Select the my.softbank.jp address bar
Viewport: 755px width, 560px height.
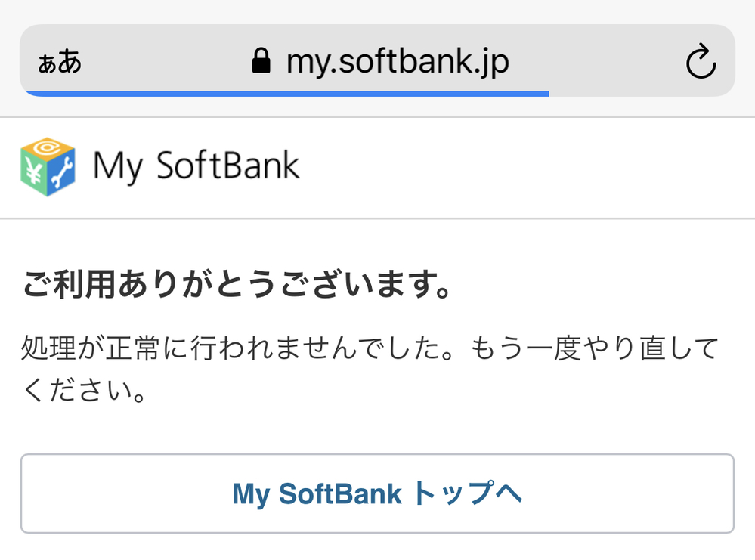401,60
